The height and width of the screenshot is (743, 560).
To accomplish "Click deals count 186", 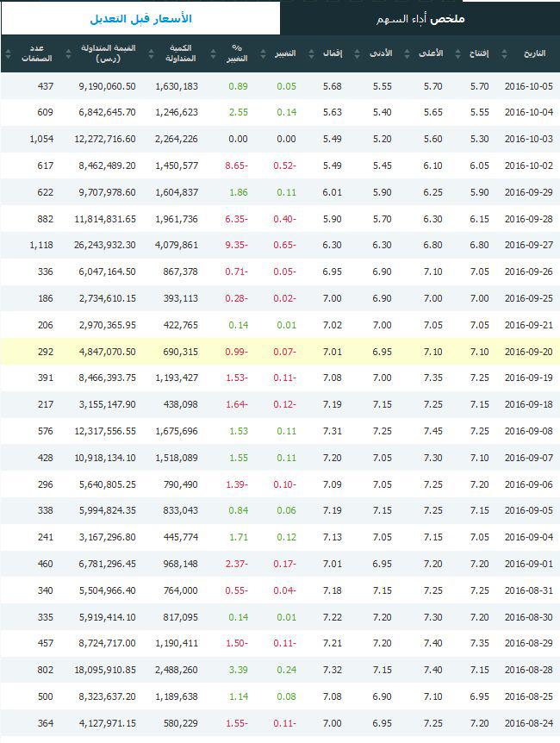I will tap(46, 298).
